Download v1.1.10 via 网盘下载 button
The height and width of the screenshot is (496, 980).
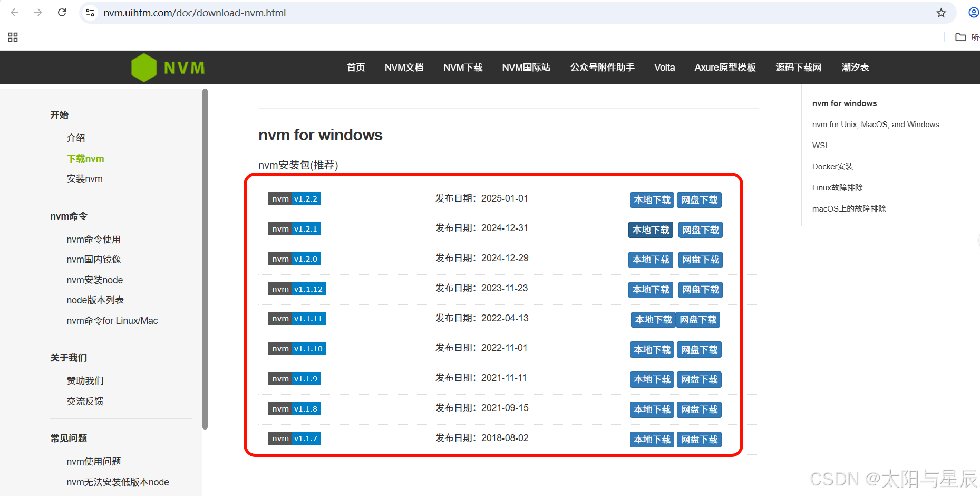[x=699, y=350]
